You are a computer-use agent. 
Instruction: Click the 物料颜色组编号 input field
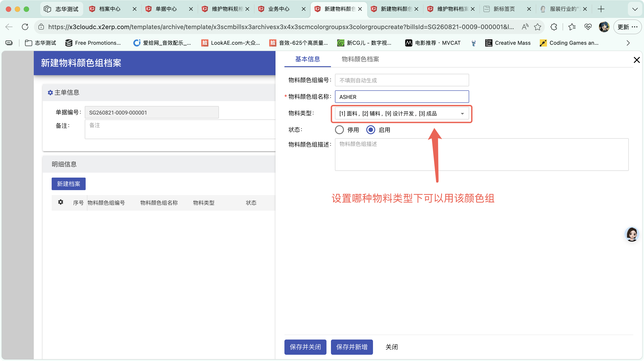click(x=402, y=80)
